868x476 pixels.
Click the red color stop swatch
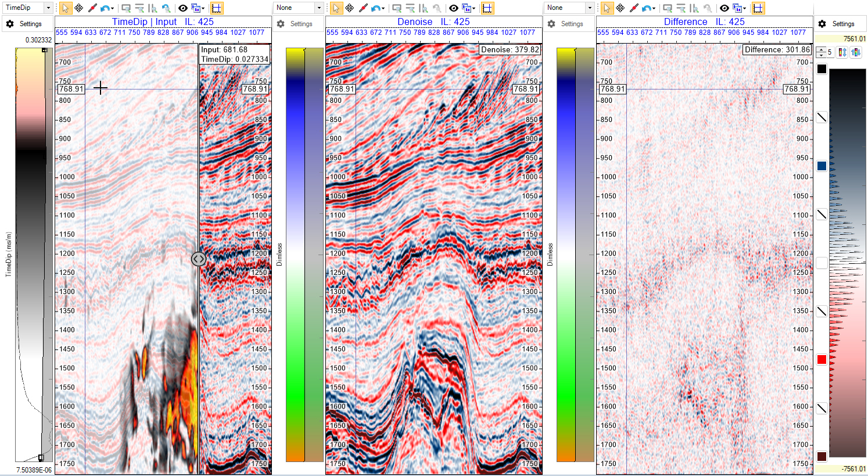pos(822,360)
